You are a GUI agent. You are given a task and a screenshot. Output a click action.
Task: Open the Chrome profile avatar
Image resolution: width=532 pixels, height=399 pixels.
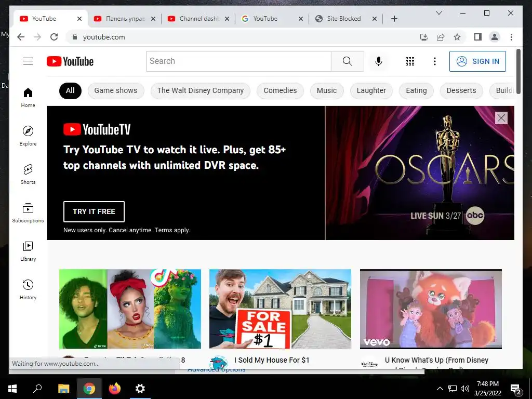[x=495, y=37]
